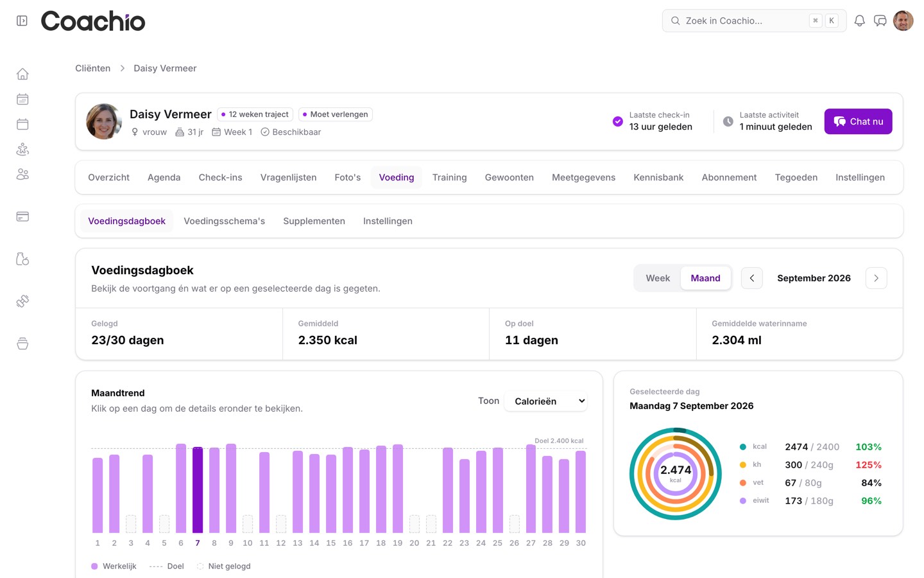Click the Chat nu button
Viewport: 924px width, 578px height.
(x=858, y=121)
